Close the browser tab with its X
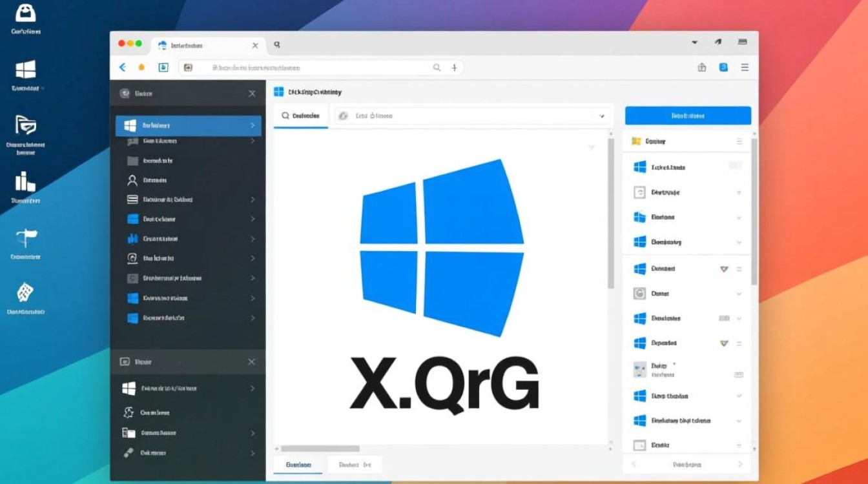The height and width of the screenshot is (484, 868). [255, 46]
